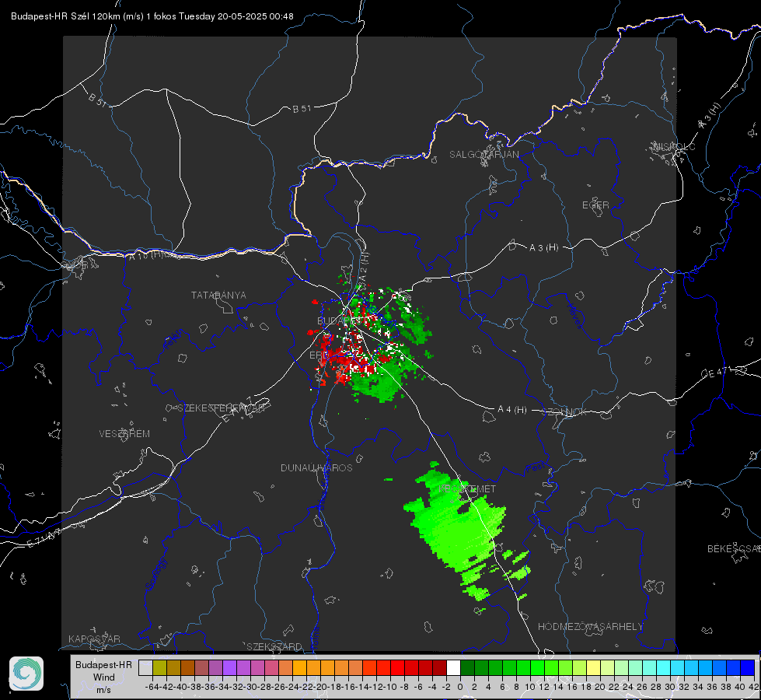Image resolution: width=761 pixels, height=700 pixels.
Task: Click the KECSKEMET city label
Action: (467, 489)
